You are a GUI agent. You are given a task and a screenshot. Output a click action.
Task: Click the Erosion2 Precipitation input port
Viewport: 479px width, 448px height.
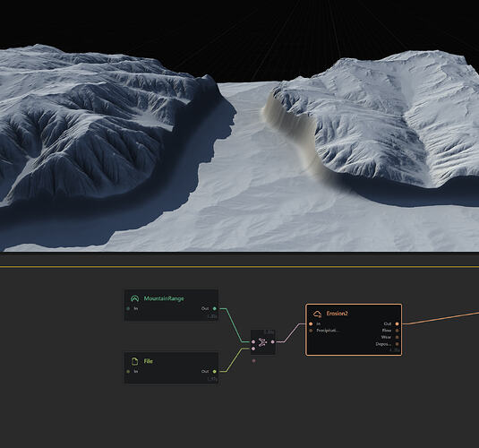(311, 331)
